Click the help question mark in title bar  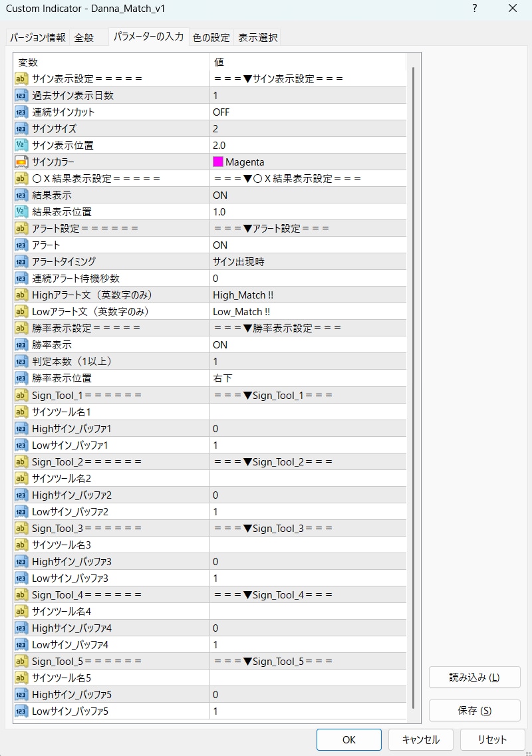(475, 8)
